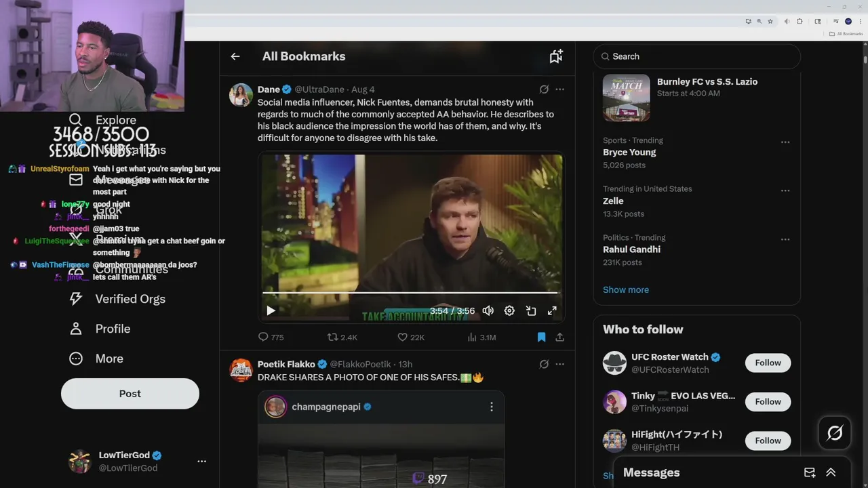This screenshot has width=868, height=488.
Task: Open picture-in-picture for the video
Action: coord(531,310)
